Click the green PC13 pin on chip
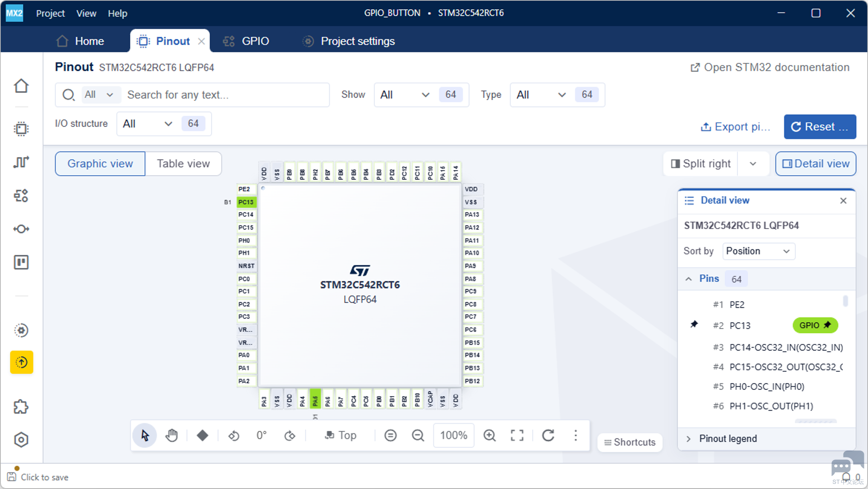Image resolution: width=868 pixels, height=489 pixels. point(246,202)
